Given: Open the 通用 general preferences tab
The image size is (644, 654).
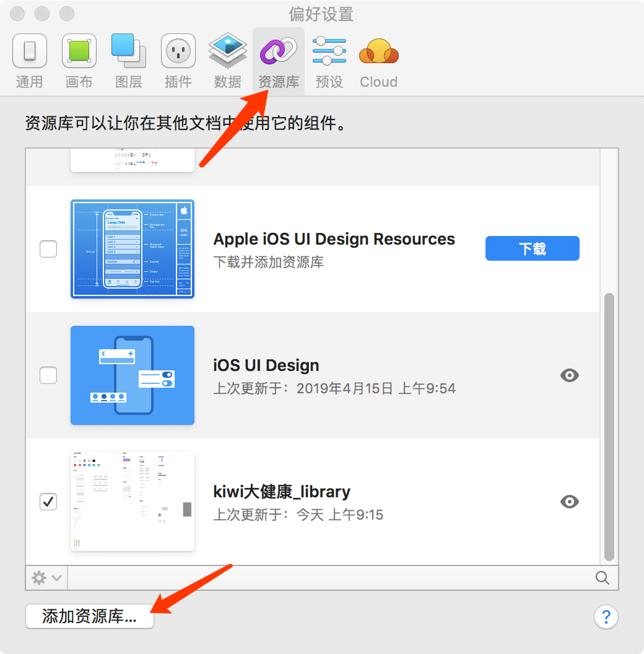Looking at the screenshot, I should 29,61.
